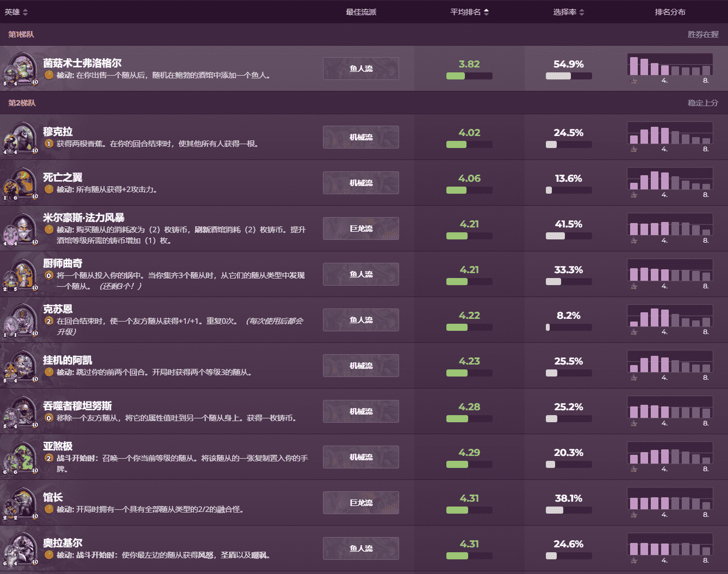This screenshot has width=728, height=574.
Task: Click 亚煞极 hero power cost icon
Action: tap(49, 458)
